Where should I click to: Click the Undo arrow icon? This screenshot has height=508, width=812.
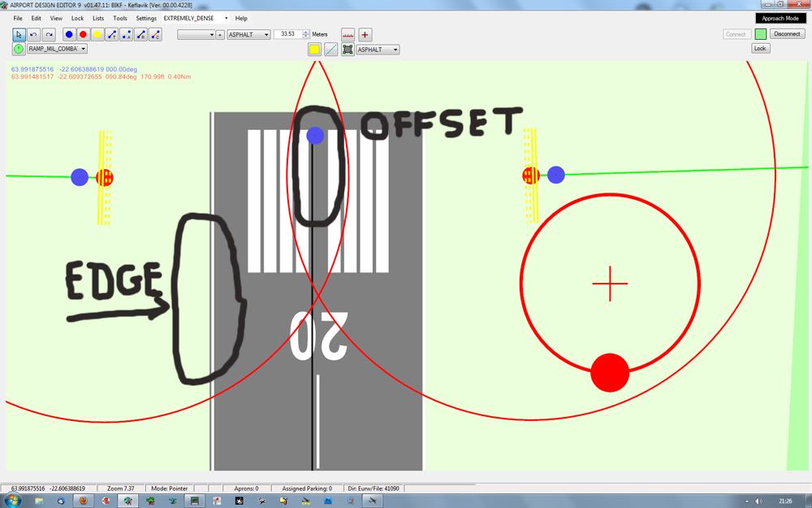(x=33, y=34)
